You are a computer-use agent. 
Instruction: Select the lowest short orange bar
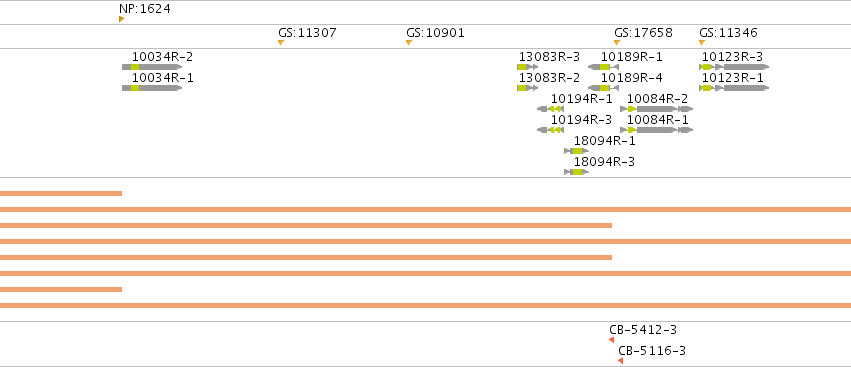61,289
